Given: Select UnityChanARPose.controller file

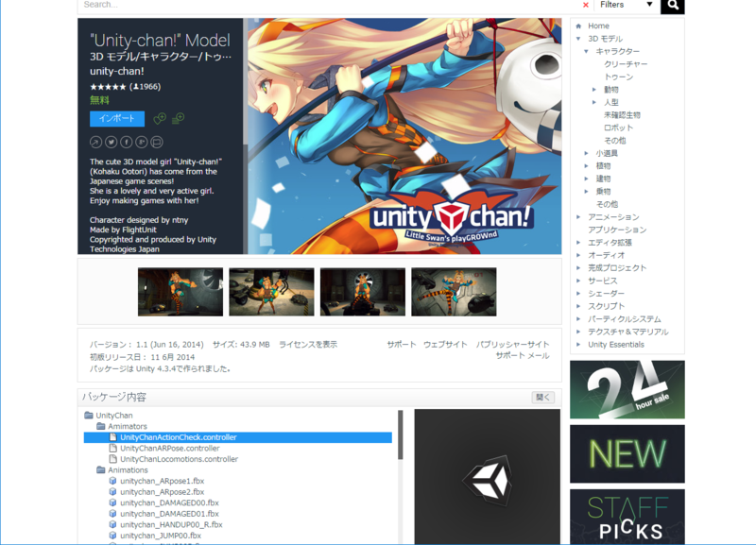Looking at the screenshot, I should pyautogui.click(x=170, y=448).
